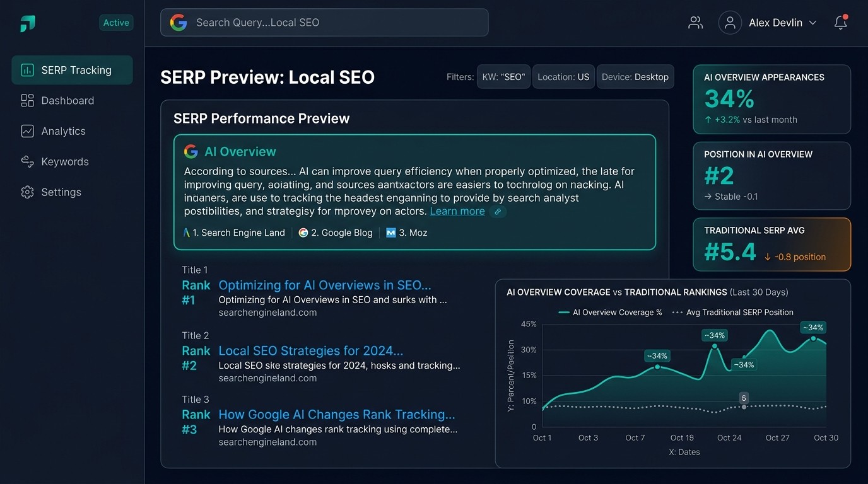Open the team members icon near the avatar
The height and width of the screenshot is (484, 868).
[x=695, y=22]
